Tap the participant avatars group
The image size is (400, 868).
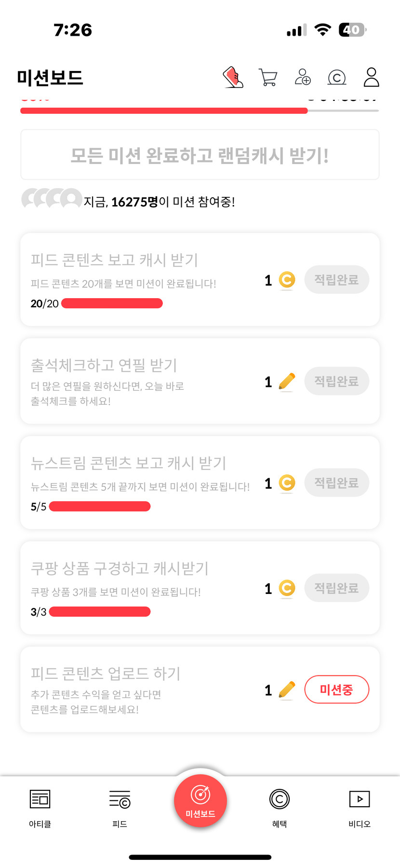pos(52,199)
